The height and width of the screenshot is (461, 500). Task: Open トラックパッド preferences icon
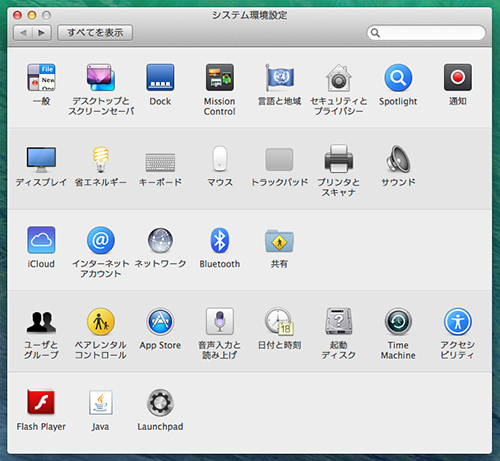279,159
